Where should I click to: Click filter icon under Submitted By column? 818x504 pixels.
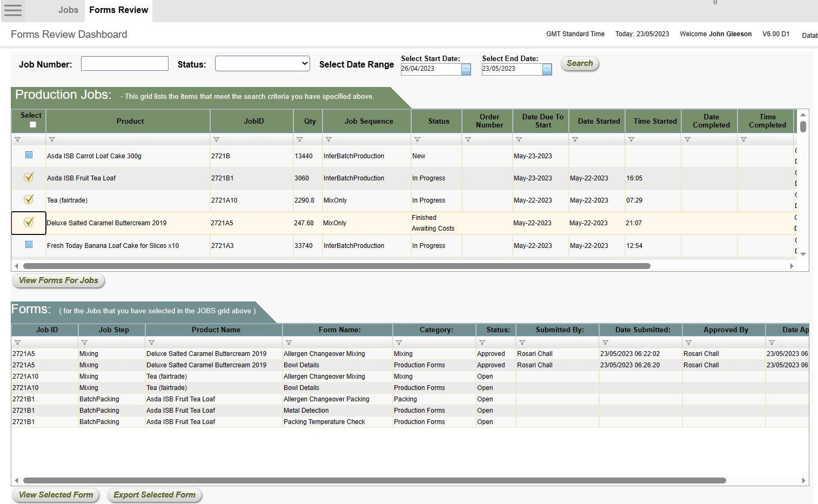(x=522, y=342)
